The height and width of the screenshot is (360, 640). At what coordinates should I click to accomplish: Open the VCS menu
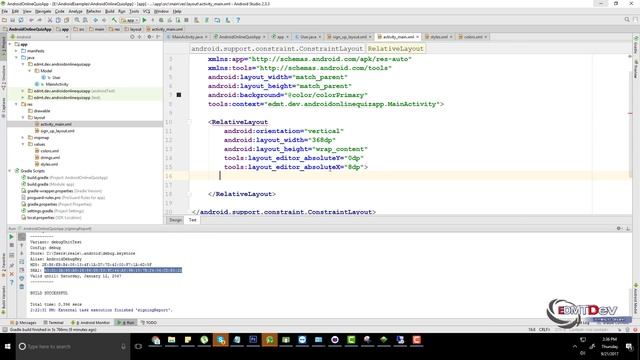[146, 11]
